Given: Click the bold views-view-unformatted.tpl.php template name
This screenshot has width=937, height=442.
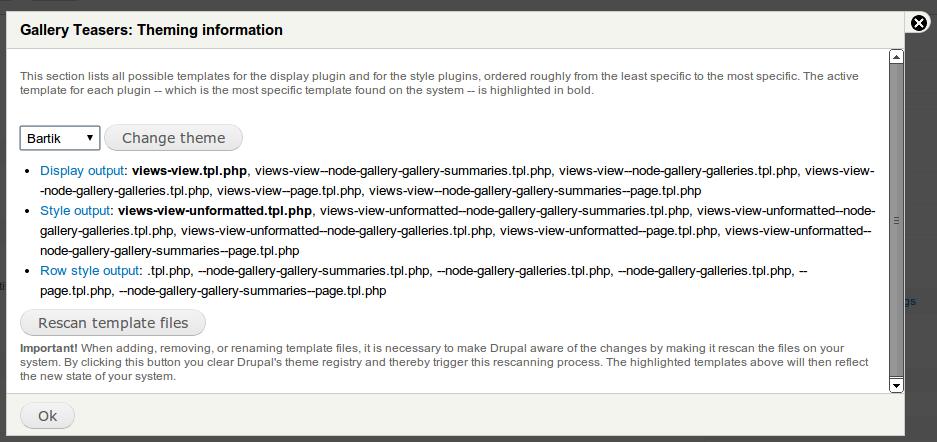Looking at the screenshot, I should (215, 211).
